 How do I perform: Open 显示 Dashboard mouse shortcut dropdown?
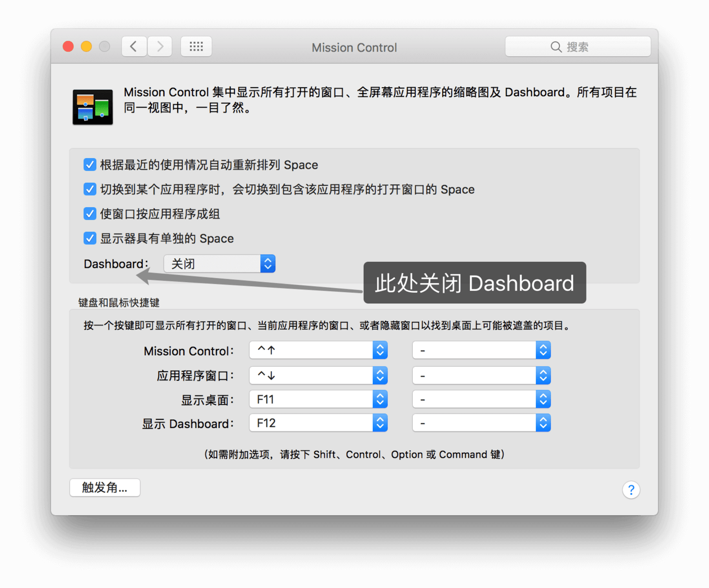coord(482,423)
